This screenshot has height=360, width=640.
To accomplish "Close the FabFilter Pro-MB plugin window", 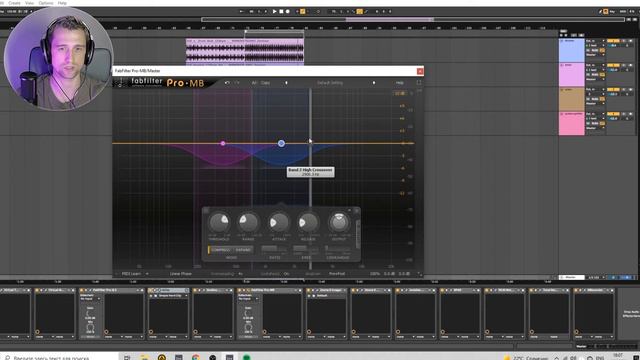I will click(x=420, y=71).
